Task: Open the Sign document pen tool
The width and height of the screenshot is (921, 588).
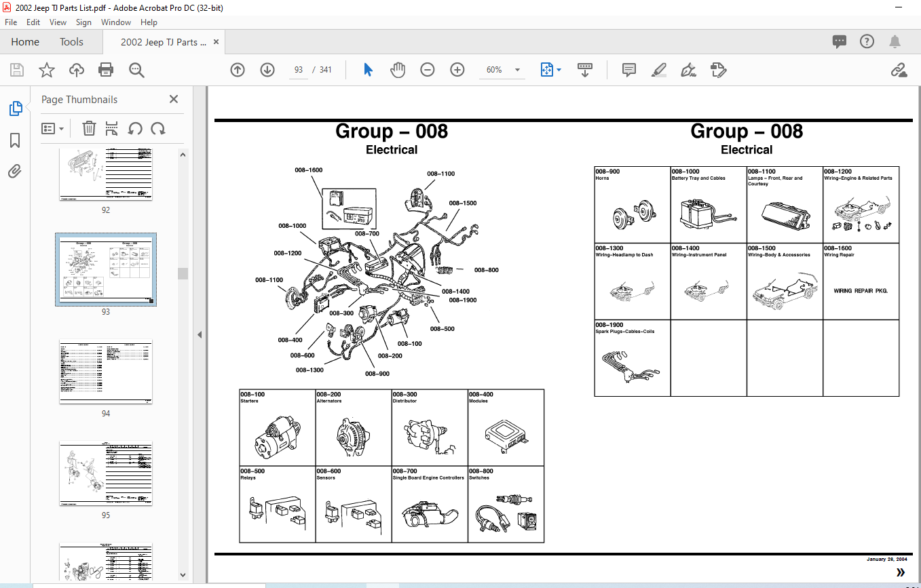Action: [x=688, y=70]
